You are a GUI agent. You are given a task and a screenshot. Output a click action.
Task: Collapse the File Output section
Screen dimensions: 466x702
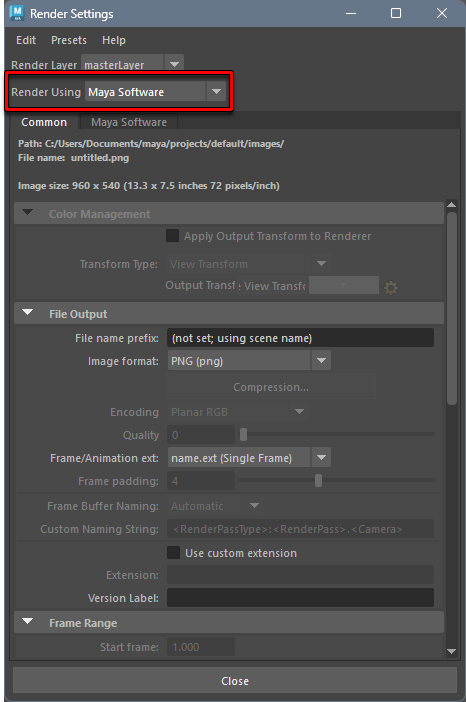pos(28,312)
